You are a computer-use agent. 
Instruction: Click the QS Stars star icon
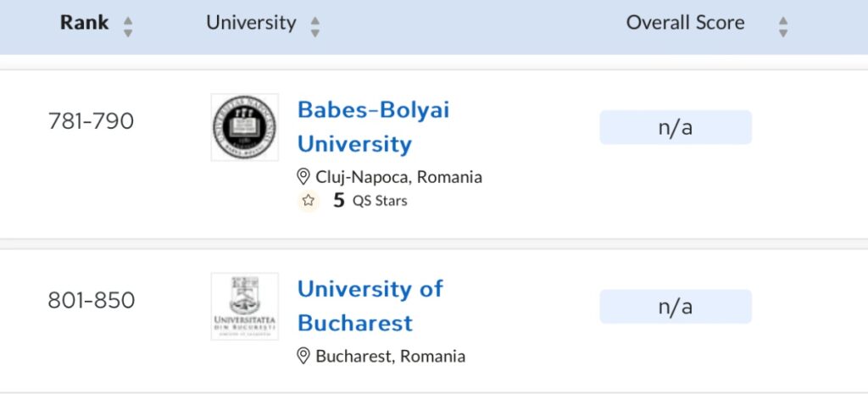(x=309, y=201)
